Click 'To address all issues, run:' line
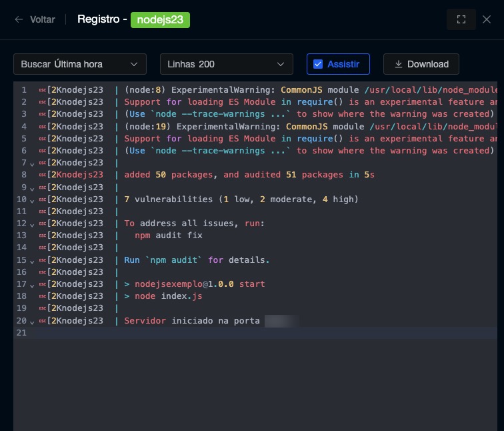This screenshot has height=431, width=504. click(x=194, y=224)
